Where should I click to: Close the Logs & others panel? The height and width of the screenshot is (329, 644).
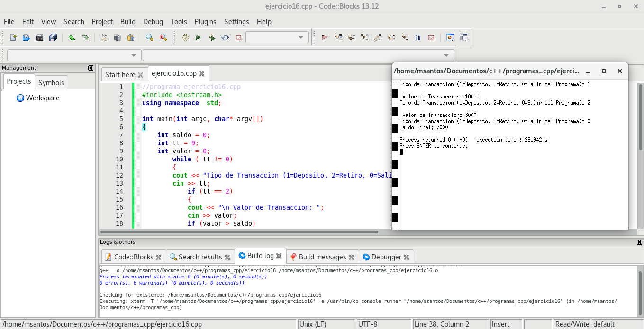(640, 242)
